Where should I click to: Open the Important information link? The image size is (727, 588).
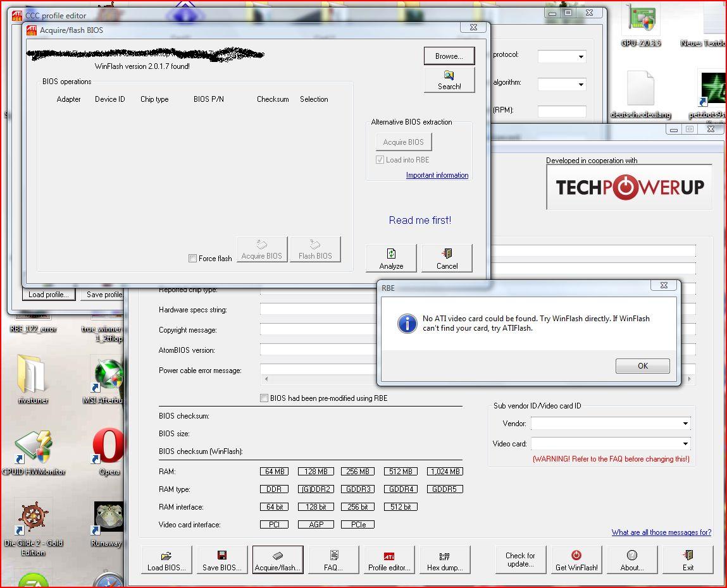coord(437,175)
